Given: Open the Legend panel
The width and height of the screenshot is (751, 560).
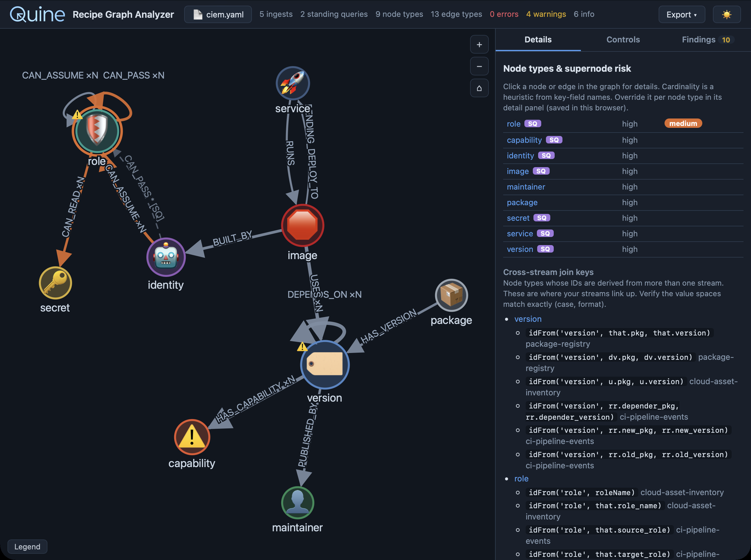Looking at the screenshot, I should click(27, 547).
